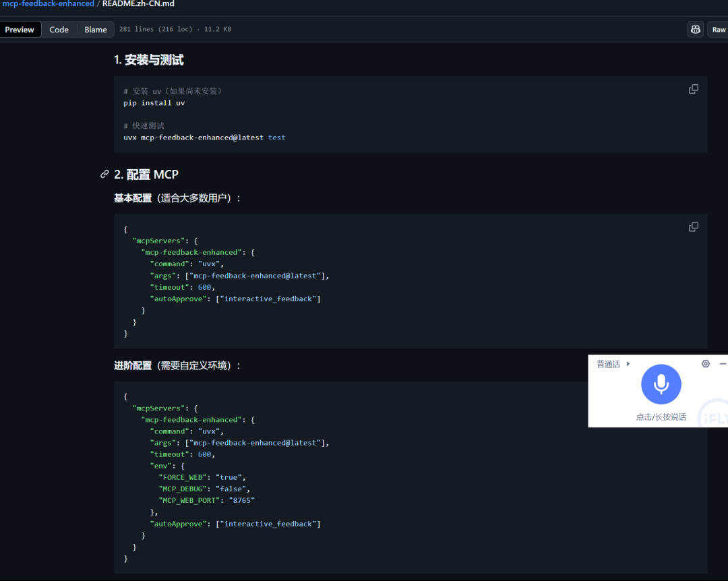Expand the 普通话 language selector arrow

[x=628, y=364]
